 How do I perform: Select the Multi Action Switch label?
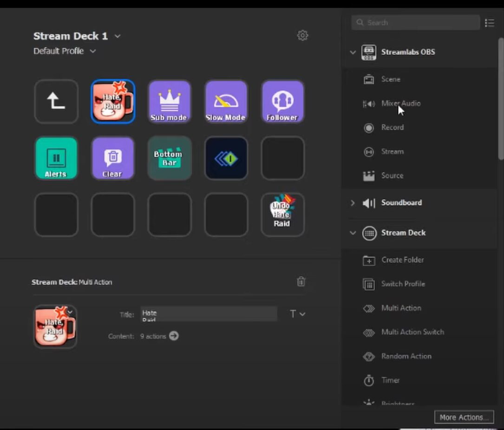(x=412, y=332)
